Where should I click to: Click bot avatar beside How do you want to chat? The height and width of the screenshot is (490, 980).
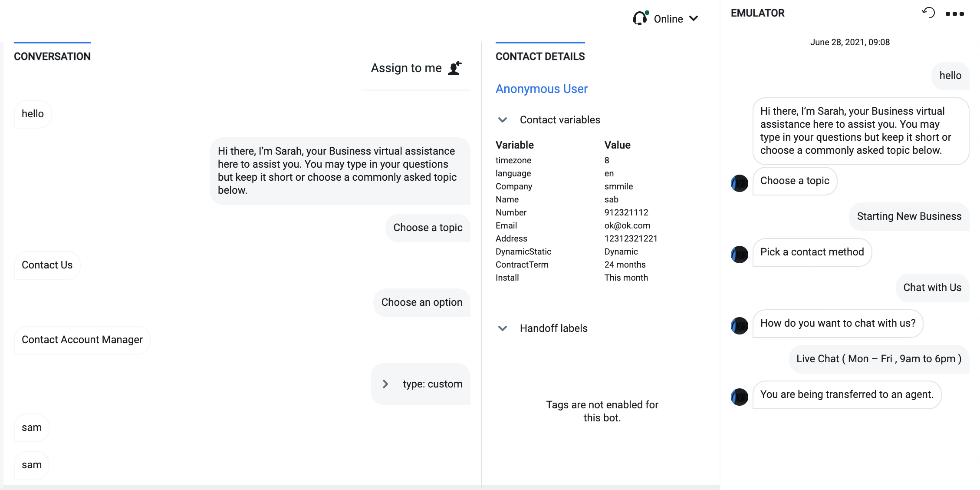pos(739,326)
